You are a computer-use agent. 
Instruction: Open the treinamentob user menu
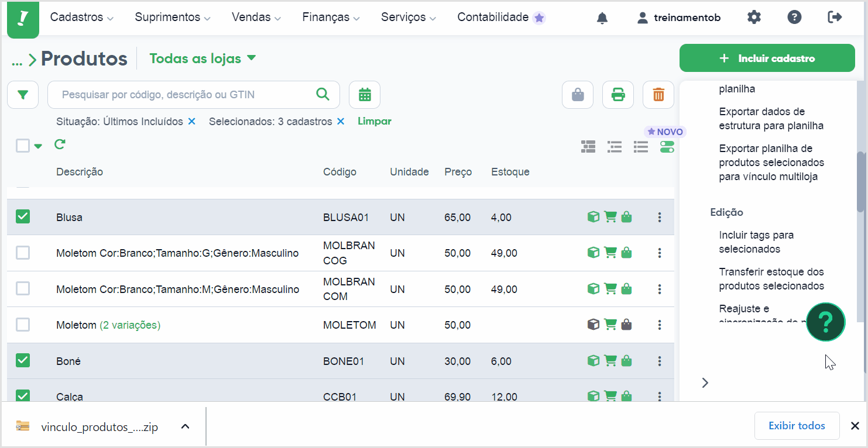point(679,18)
